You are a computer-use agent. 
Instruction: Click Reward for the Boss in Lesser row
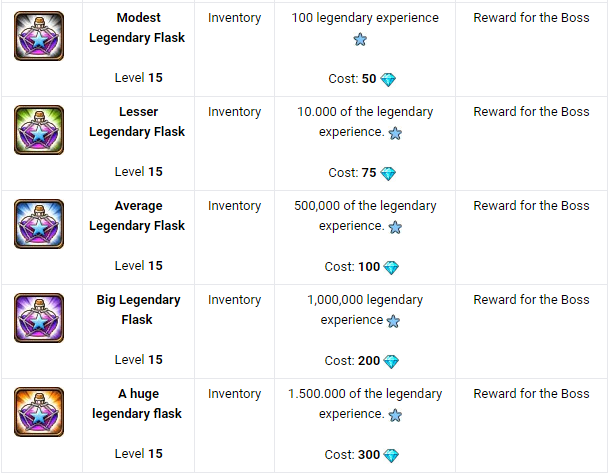click(x=531, y=112)
